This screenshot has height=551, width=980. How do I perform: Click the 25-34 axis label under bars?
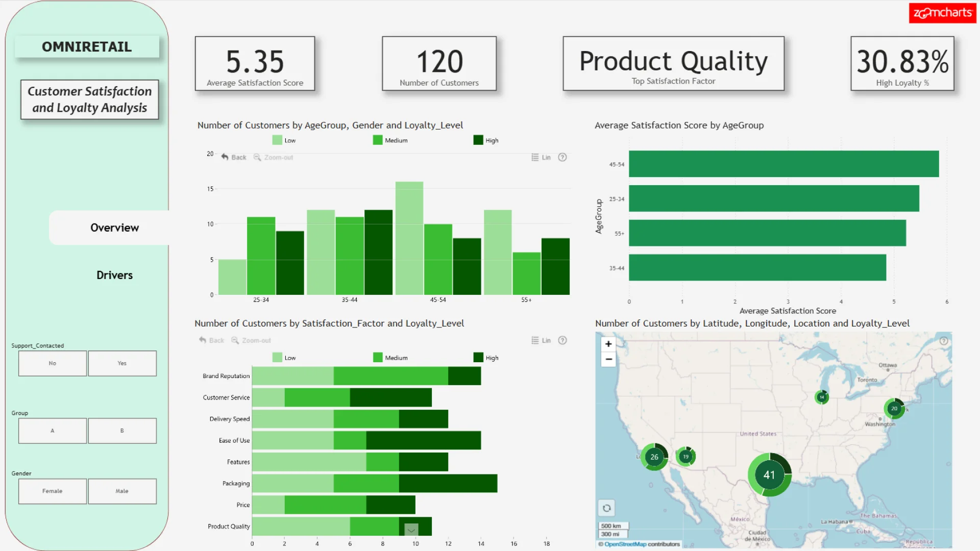(x=261, y=300)
